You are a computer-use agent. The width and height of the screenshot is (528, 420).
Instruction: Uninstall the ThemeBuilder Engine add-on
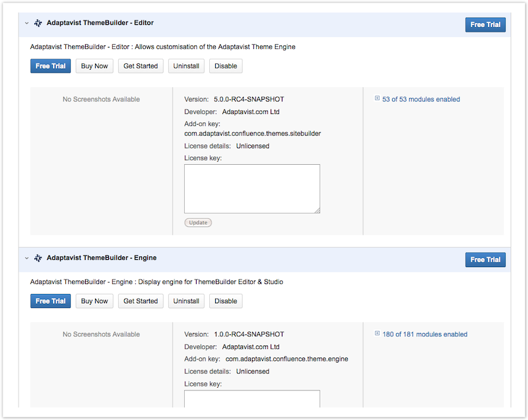click(x=186, y=301)
